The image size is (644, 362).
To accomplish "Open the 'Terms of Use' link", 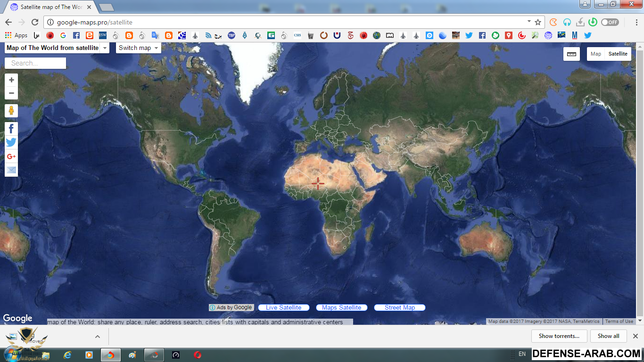I will click(619, 321).
